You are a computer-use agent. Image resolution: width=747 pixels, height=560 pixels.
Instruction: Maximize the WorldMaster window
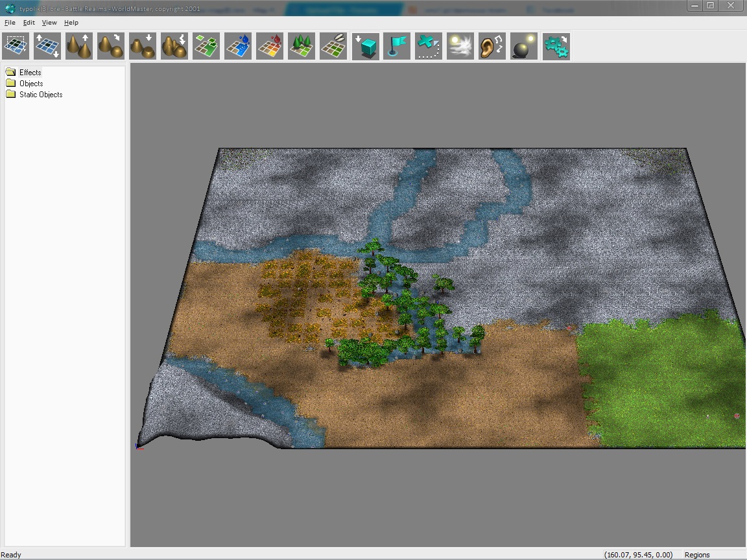click(x=710, y=6)
